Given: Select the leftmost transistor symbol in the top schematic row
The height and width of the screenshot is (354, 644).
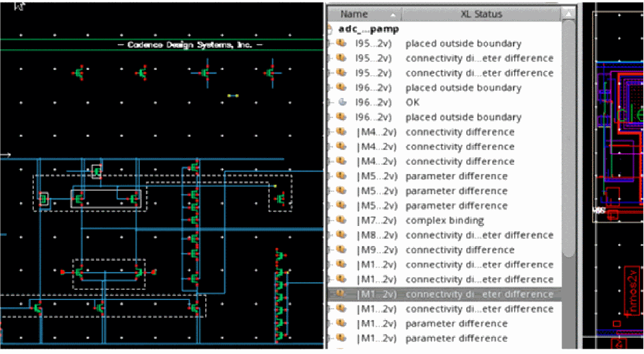Looking at the screenshot, I should [79, 73].
